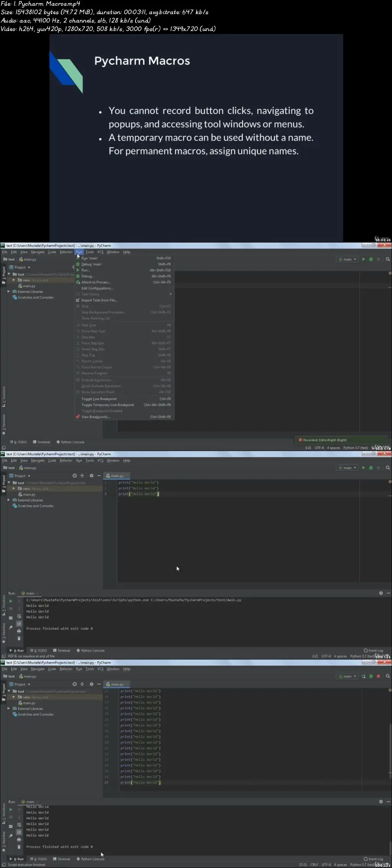The image size is (392, 868).
Task: Click locate-file target icon in three-line window Project panel
Action: (x=75, y=476)
